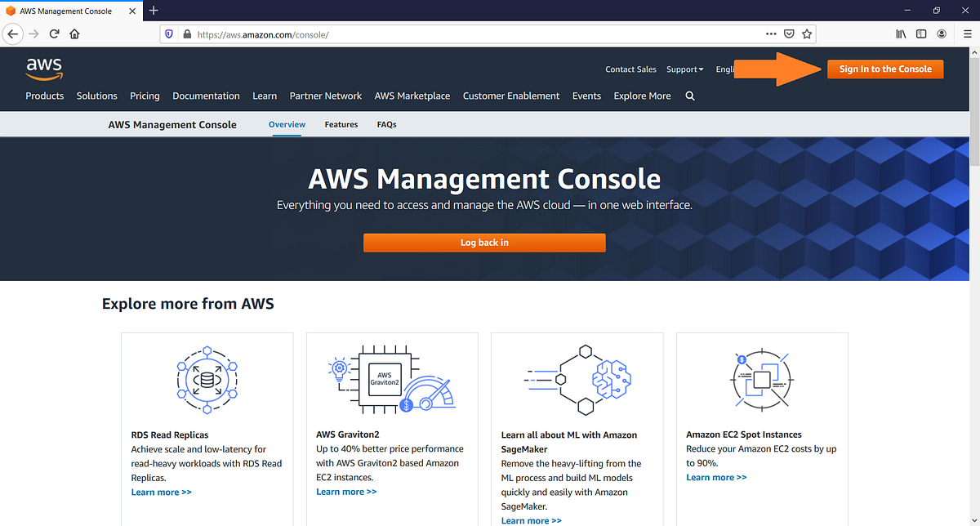
Task: Expand the Support dropdown
Action: pos(684,69)
